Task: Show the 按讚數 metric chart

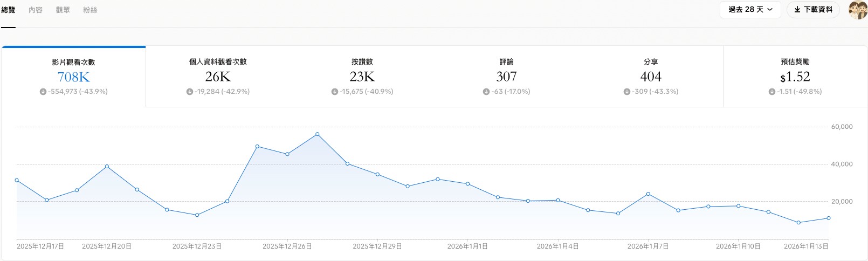Action: (x=362, y=77)
